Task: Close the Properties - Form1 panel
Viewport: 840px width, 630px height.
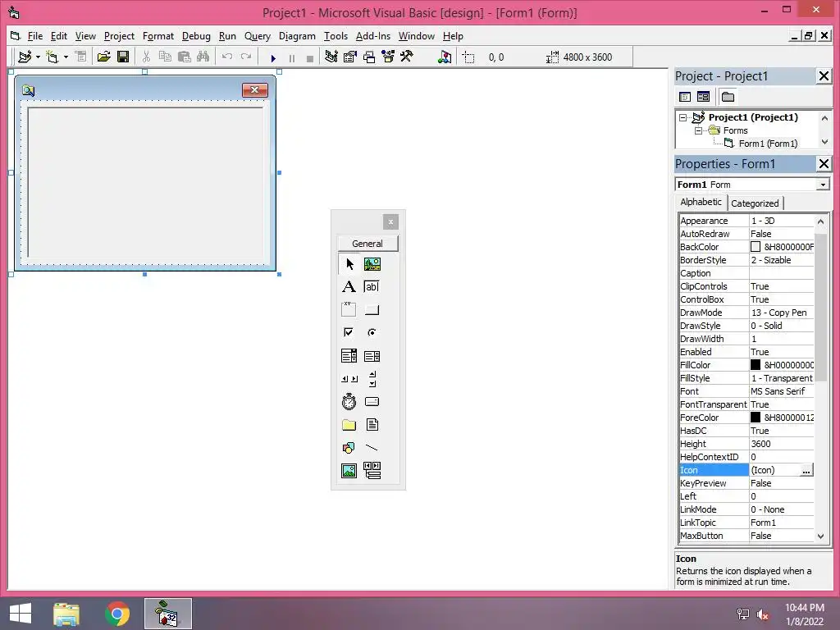Action: [824, 164]
